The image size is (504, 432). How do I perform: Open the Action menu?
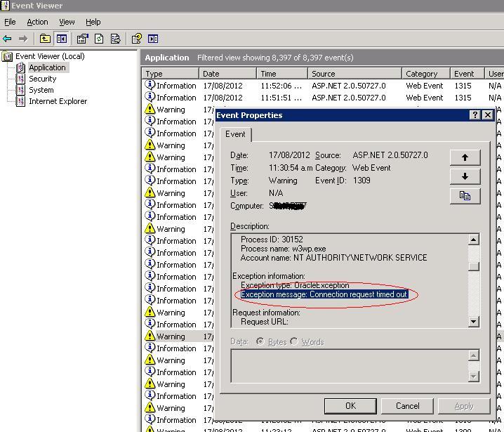click(x=37, y=22)
